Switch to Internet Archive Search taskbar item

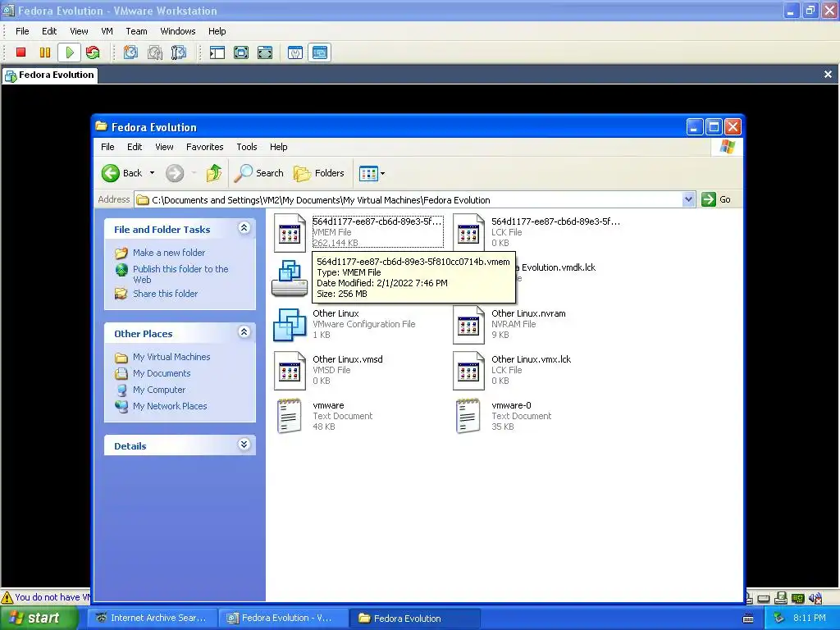[153, 618]
